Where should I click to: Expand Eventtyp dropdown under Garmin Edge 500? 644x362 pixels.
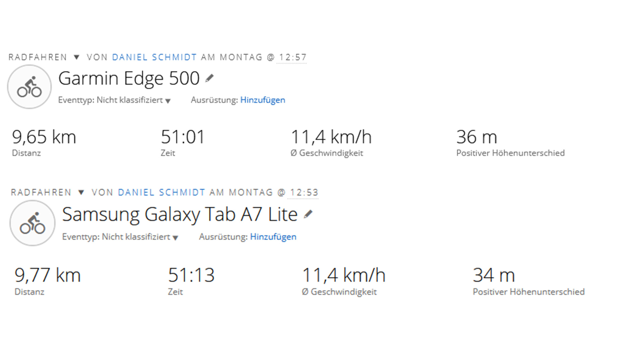(x=168, y=101)
